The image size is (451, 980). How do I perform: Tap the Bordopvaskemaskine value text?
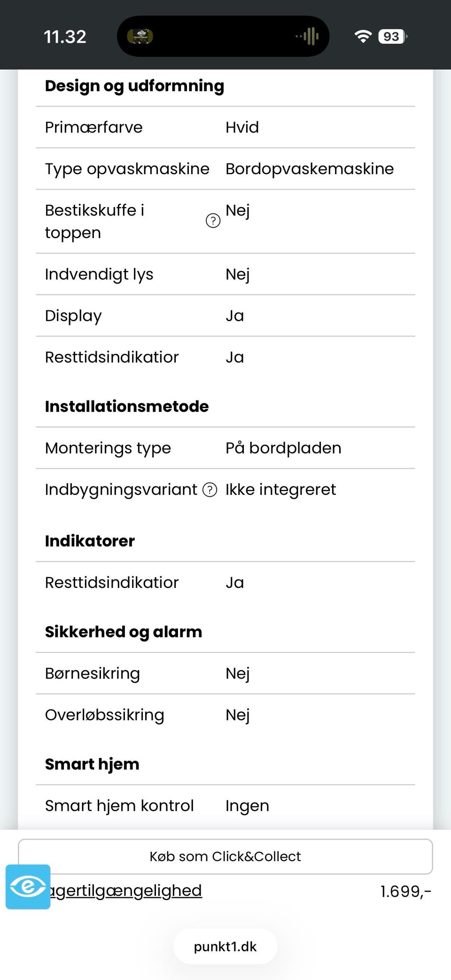click(x=310, y=169)
